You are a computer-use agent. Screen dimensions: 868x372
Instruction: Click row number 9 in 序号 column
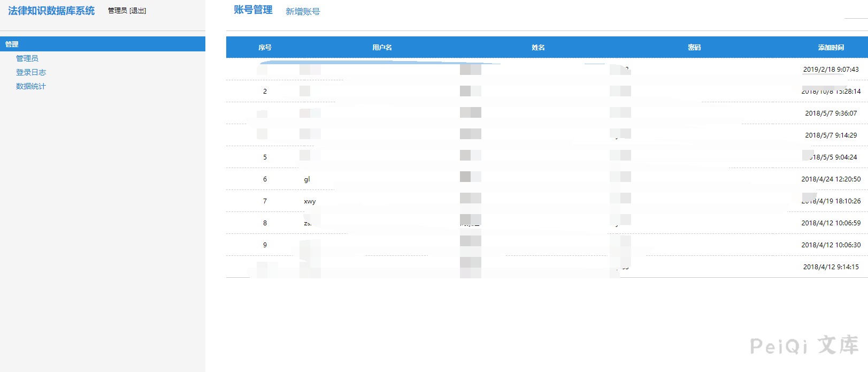click(x=265, y=245)
